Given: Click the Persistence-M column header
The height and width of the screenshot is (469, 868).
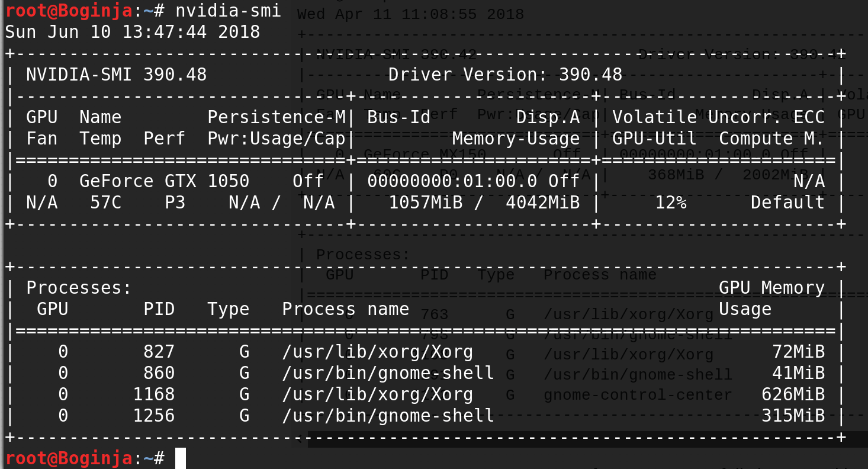Looking at the screenshot, I should tap(277, 117).
